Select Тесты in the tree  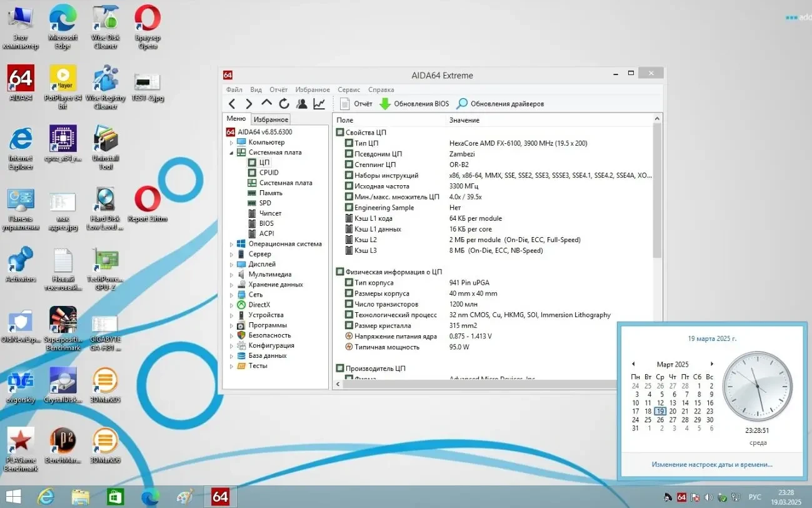(258, 365)
